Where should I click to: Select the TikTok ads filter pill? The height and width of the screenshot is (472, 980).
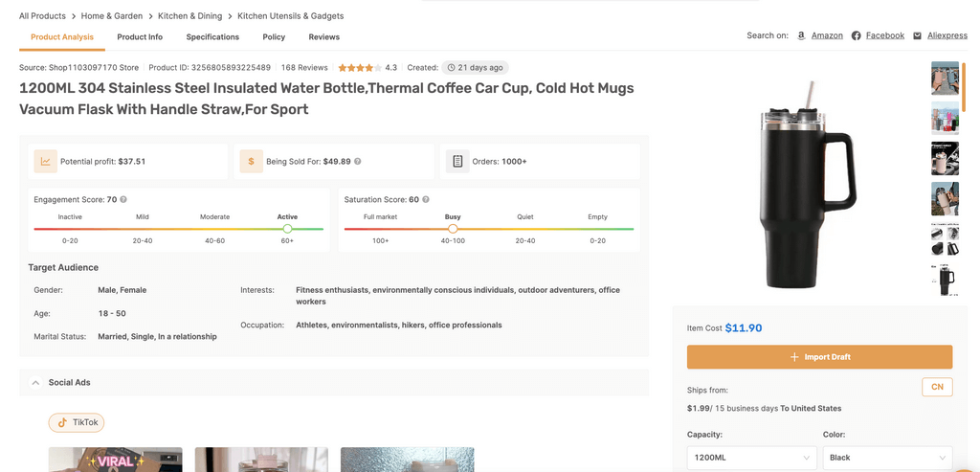coord(77,422)
